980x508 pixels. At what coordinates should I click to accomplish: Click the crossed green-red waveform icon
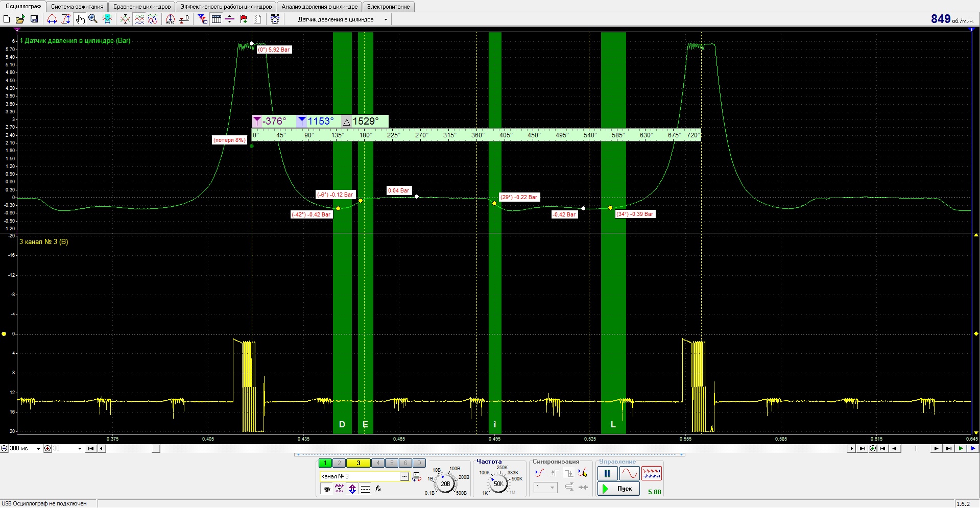click(x=125, y=19)
